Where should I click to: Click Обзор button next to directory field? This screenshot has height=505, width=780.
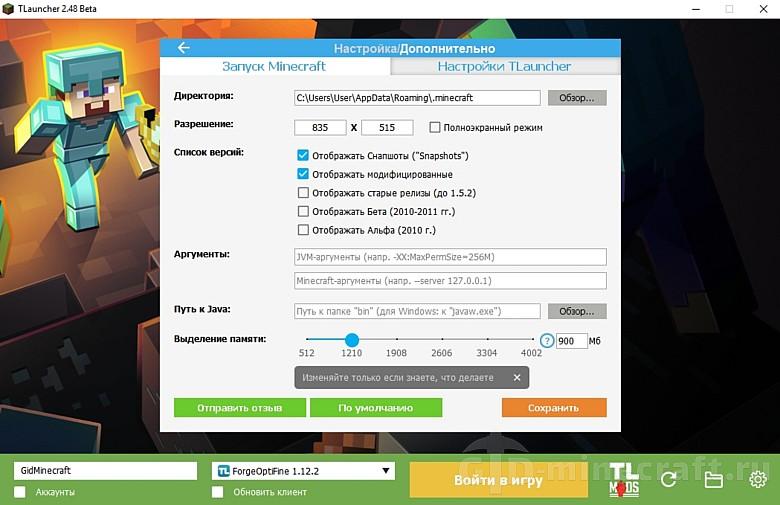tap(577, 98)
